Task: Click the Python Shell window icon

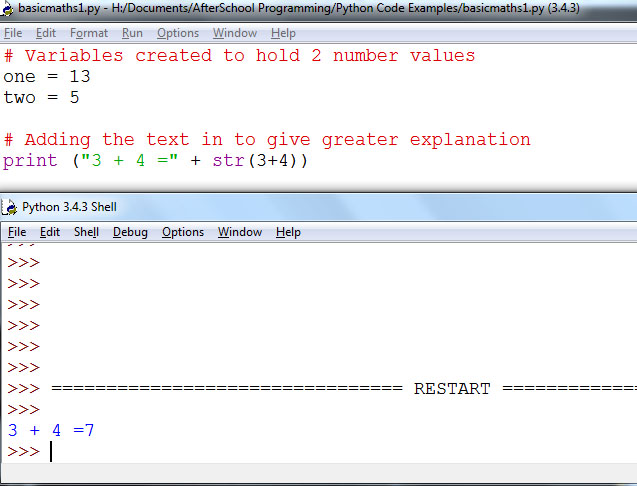Action: coord(9,207)
